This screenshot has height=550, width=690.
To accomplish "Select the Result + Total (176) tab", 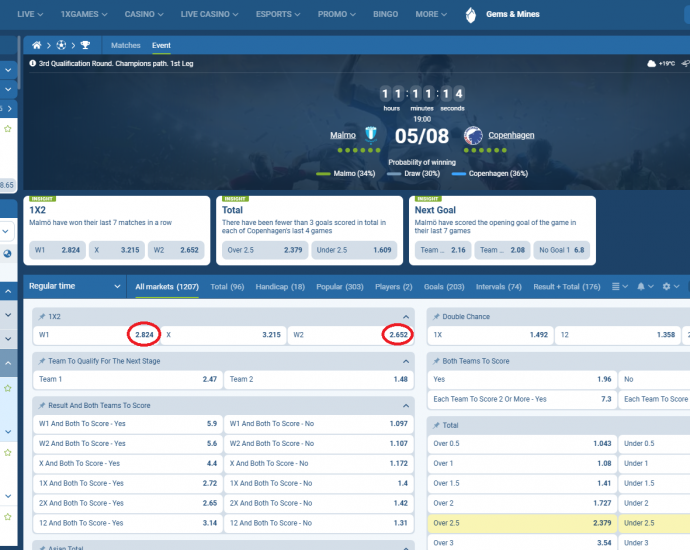I will pyautogui.click(x=567, y=287).
